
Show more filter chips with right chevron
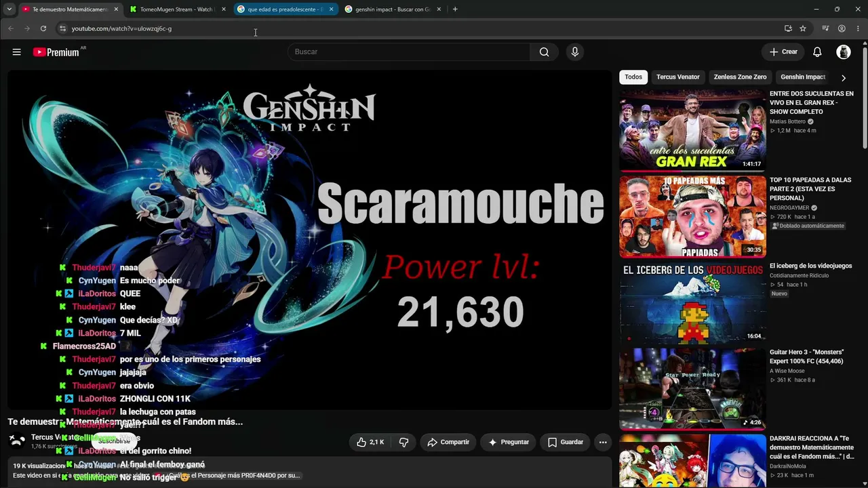coord(844,77)
